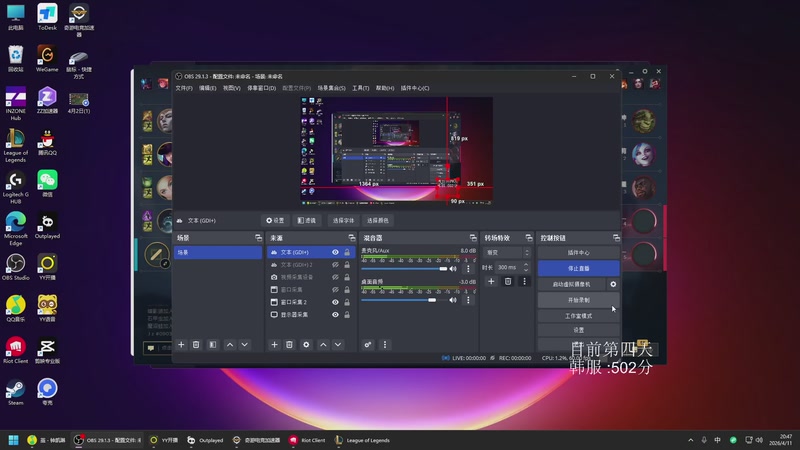Open the 文件(F) menu
This screenshot has height=450, width=800.
click(184, 88)
